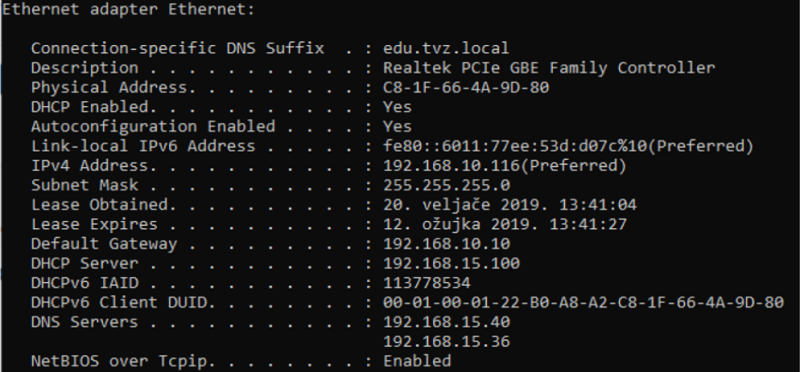Click the Ethernet adapter Ethernet heading
800x372 pixels.
coord(129,10)
